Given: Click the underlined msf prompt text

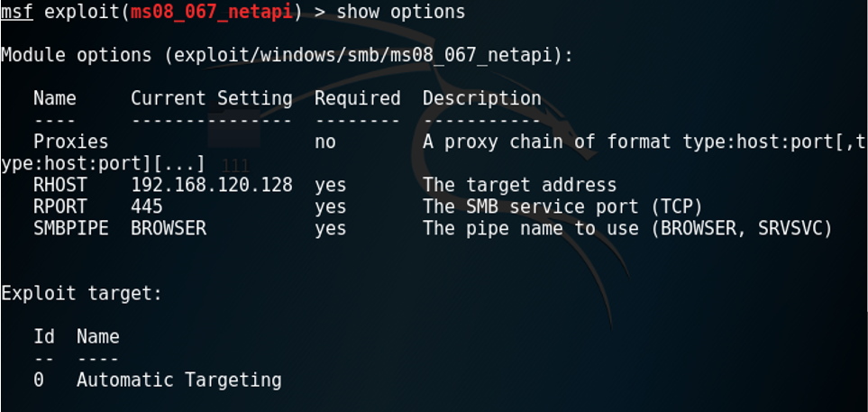Looking at the screenshot, I should (16, 13).
